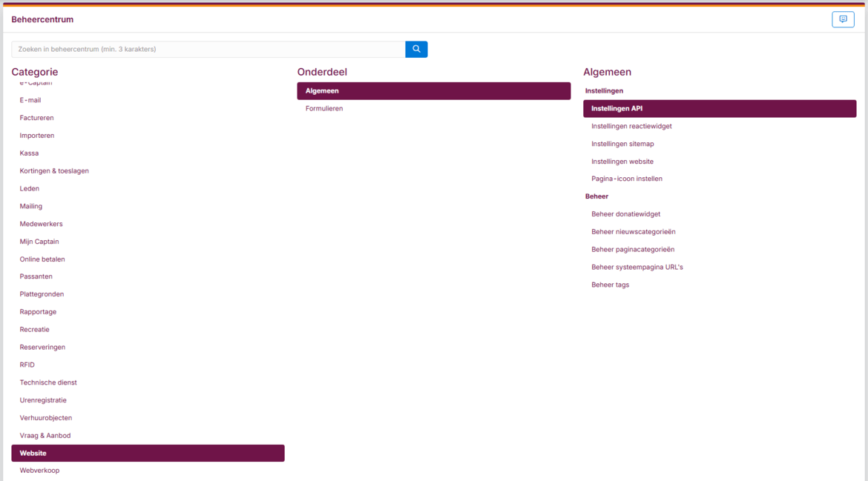Open Instellingen website

click(622, 162)
